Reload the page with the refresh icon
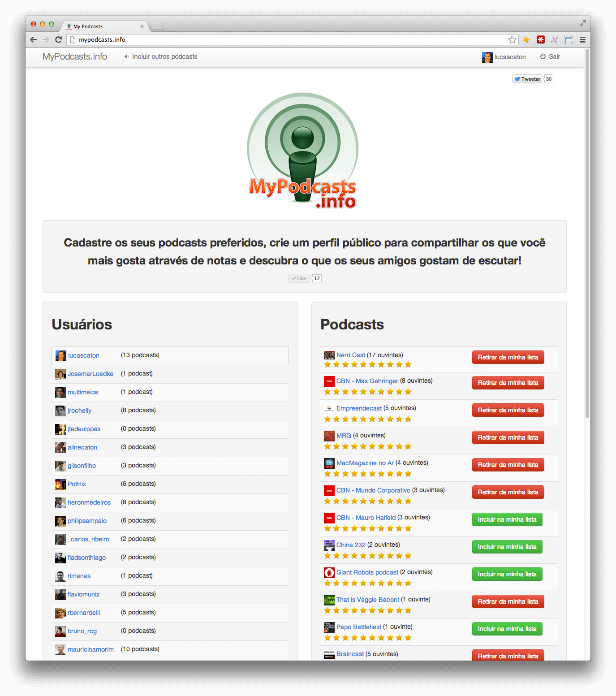 coord(58,39)
